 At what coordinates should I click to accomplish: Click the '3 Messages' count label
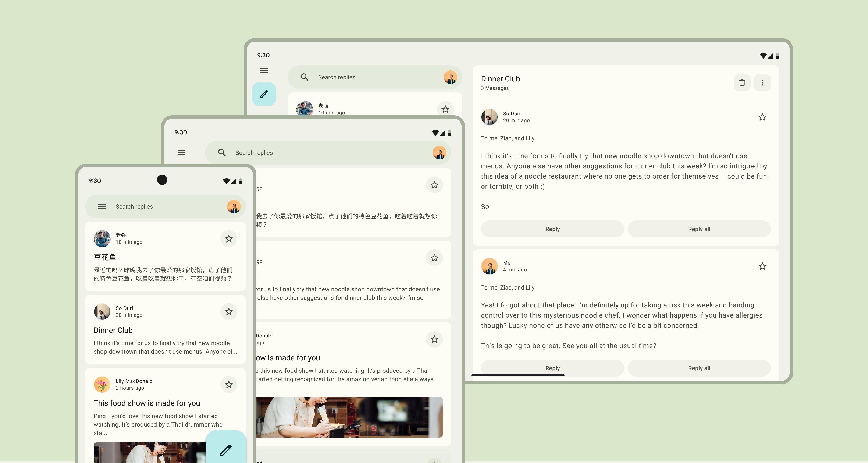[495, 88]
